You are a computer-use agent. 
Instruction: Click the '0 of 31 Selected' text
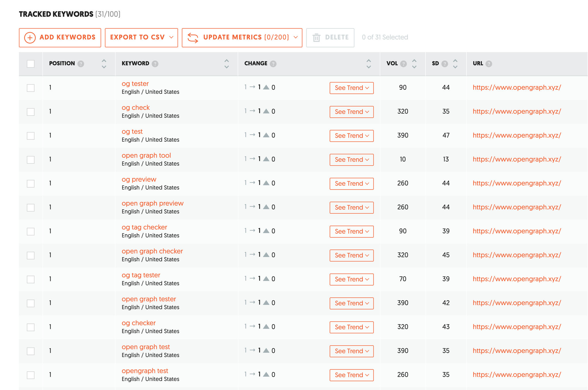385,37
